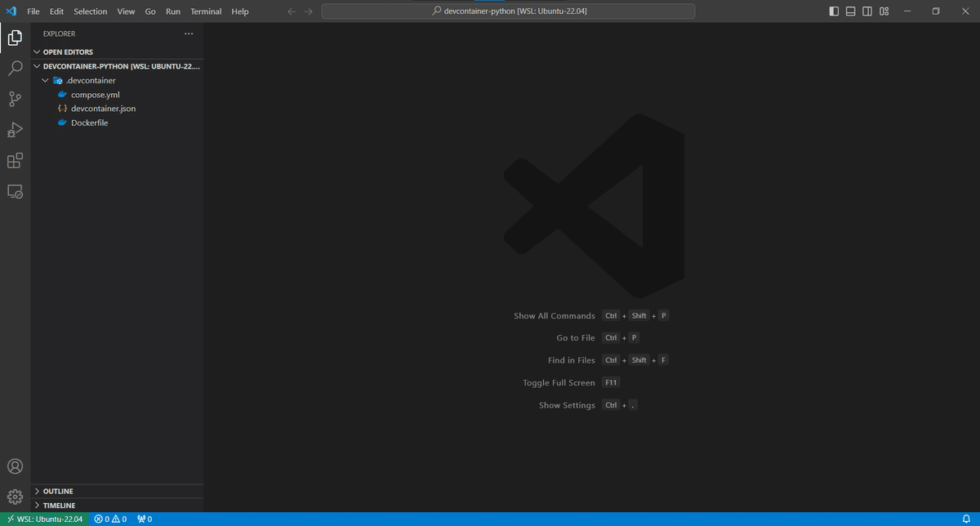Click the forwarded Ports indicator in status bar
The height and width of the screenshot is (526, 980).
point(144,519)
